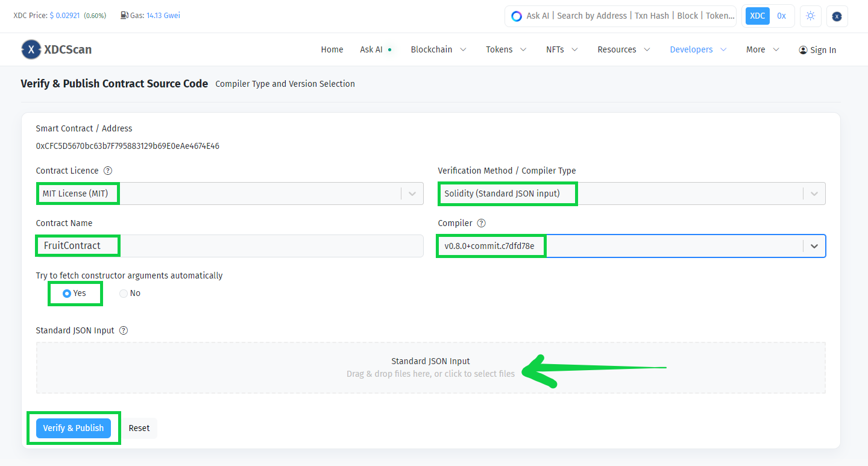Click the Verify & Publish button
The height and width of the screenshot is (466, 868).
74,428
